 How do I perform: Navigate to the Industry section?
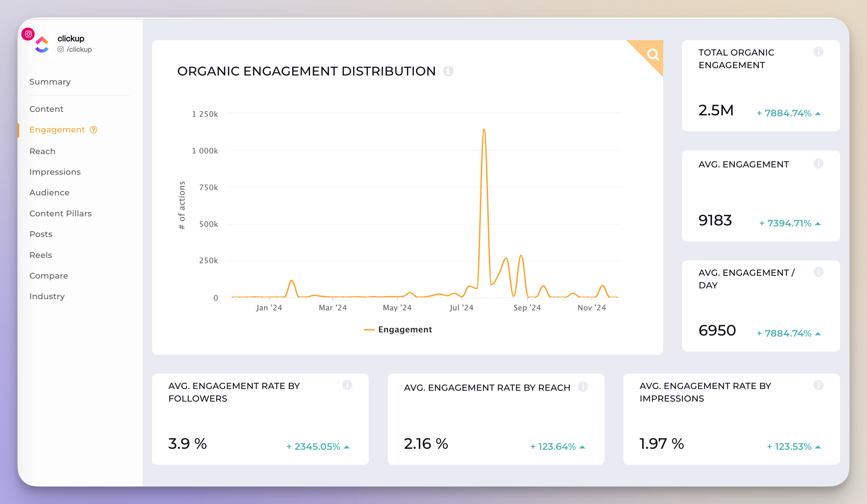(47, 296)
